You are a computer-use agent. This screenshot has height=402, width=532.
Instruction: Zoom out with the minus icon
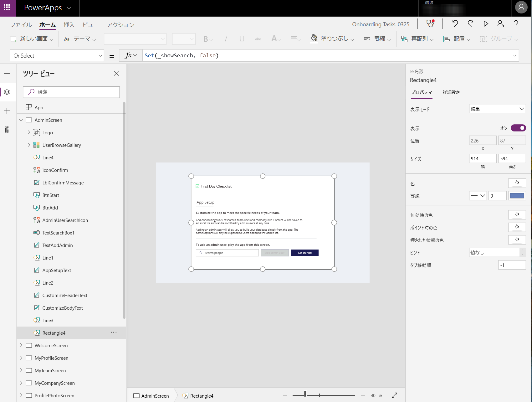285,395
